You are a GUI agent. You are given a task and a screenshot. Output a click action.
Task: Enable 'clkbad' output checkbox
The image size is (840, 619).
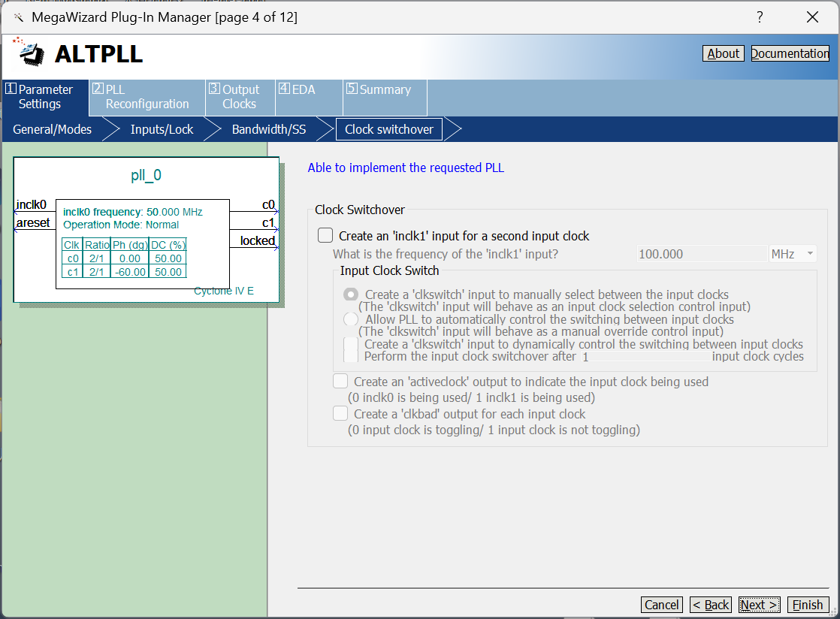point(340,413)
